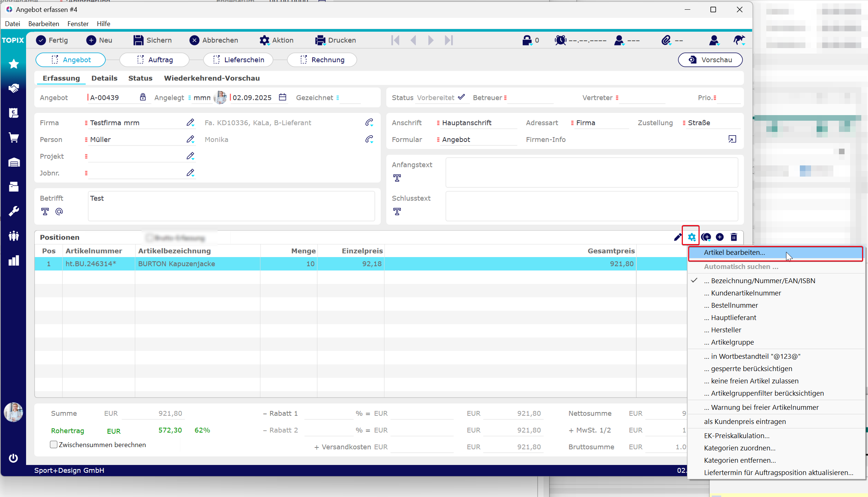The height and width of the screenshot is (497, 868).
Task: Click the Drucken button
Action: tap(336, 40)
